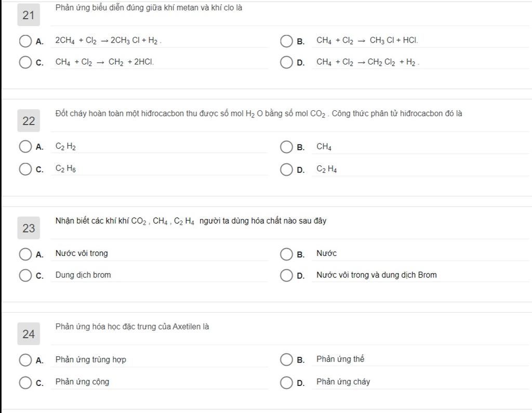Image resolution: width=532 pixels, height=413 pixels.
Task: Click the question number 23 badge
Action: [29, 228]
